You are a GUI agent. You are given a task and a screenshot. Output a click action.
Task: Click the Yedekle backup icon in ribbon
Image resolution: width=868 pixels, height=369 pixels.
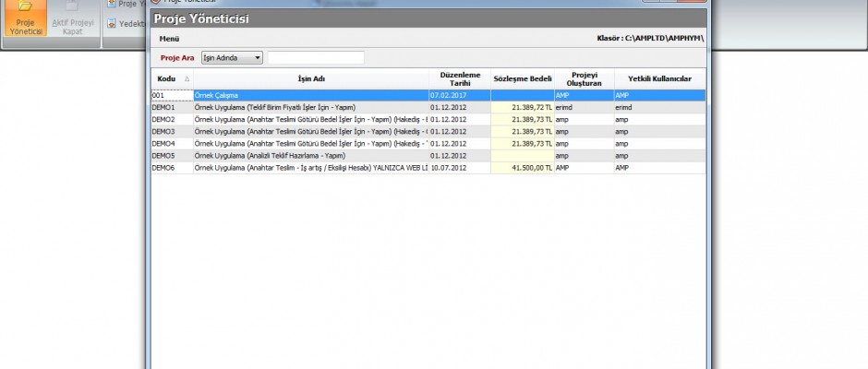[x=112, y=25]
